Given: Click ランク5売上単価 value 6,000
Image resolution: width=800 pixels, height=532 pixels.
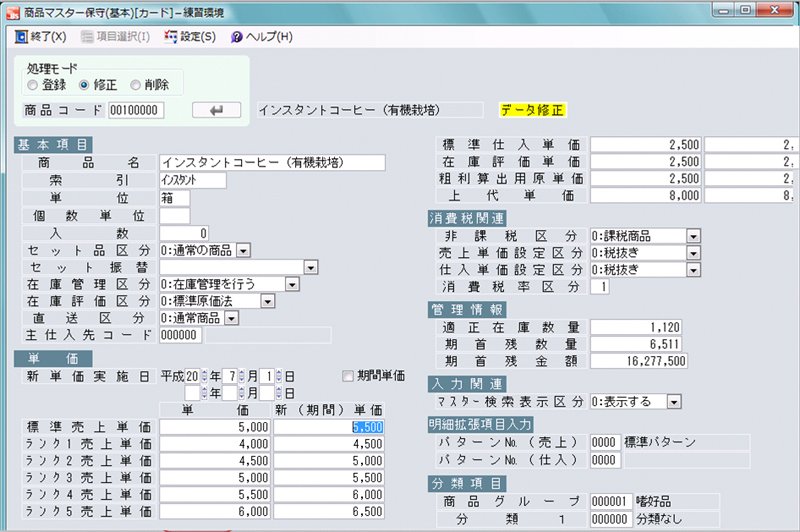Looking at the screenshot, I should pos(215,511).
